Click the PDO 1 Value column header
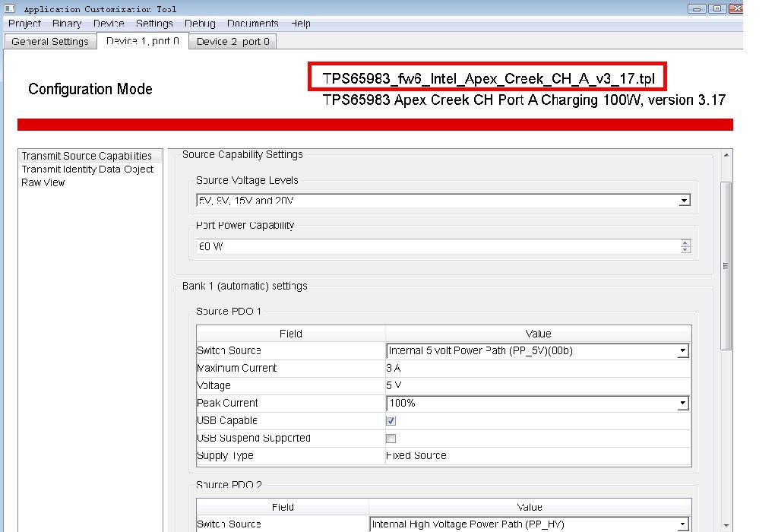Image resolution: width=775 pixels, height=532 pixels. [x=538, y=334]
